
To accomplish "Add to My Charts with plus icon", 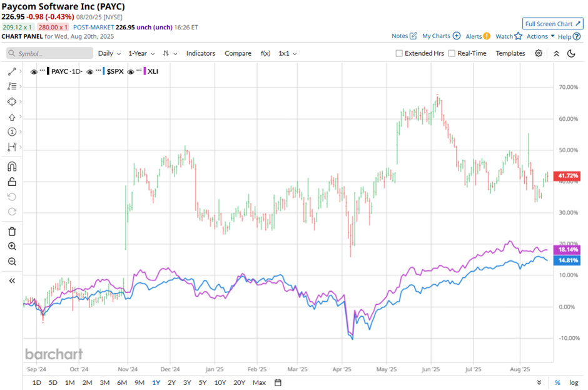I will tap(457, 36).
